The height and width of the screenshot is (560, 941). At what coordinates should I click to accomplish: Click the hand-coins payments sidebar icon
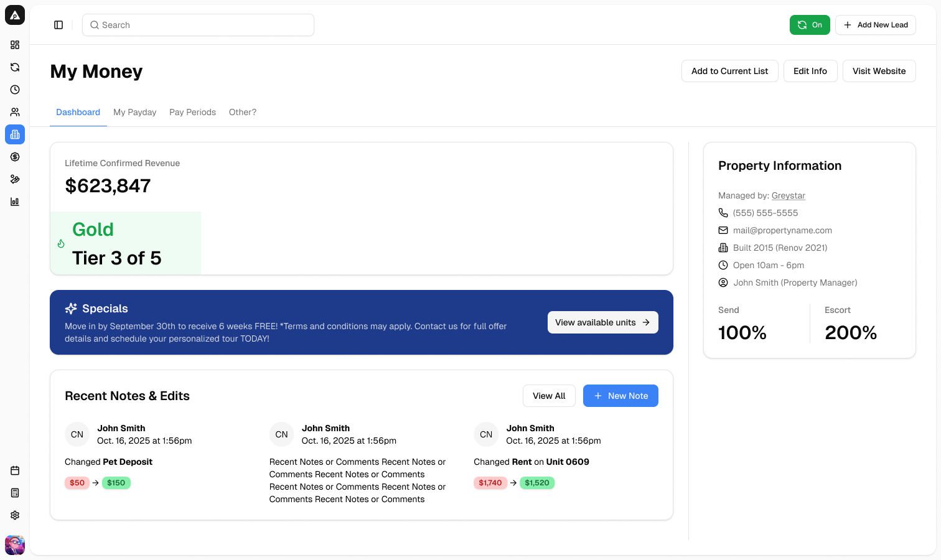pos(15,179)
